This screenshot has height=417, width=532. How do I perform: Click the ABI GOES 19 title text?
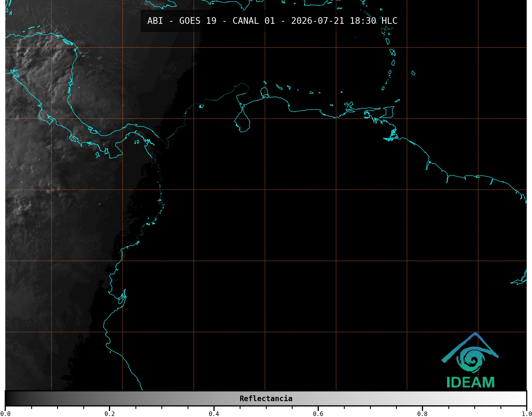click(x=272, y=21)
